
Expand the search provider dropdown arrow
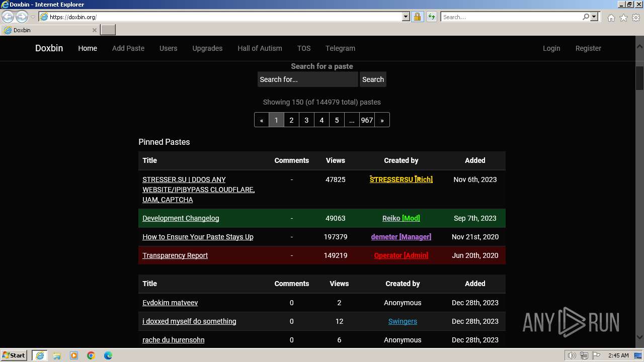[594, 17]
